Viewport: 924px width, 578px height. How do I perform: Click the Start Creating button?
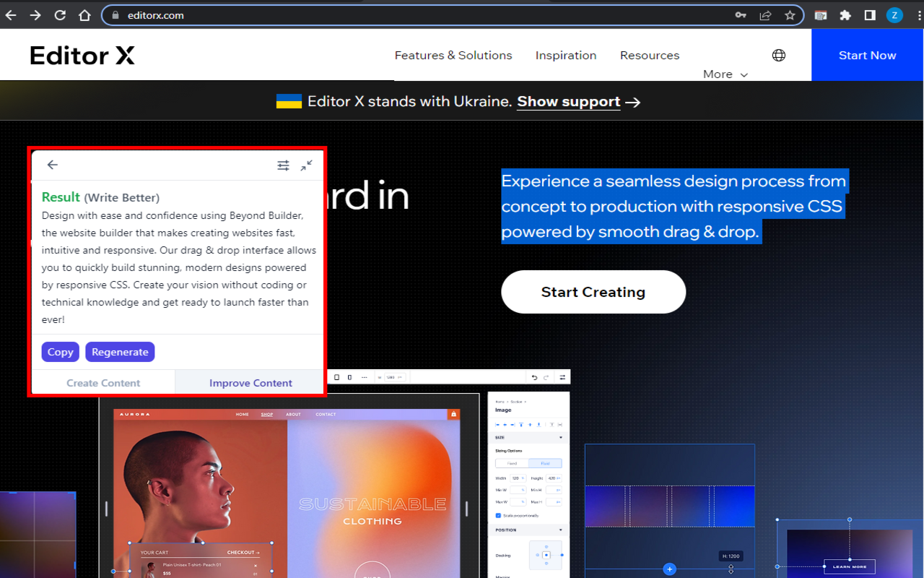[593, 292]
